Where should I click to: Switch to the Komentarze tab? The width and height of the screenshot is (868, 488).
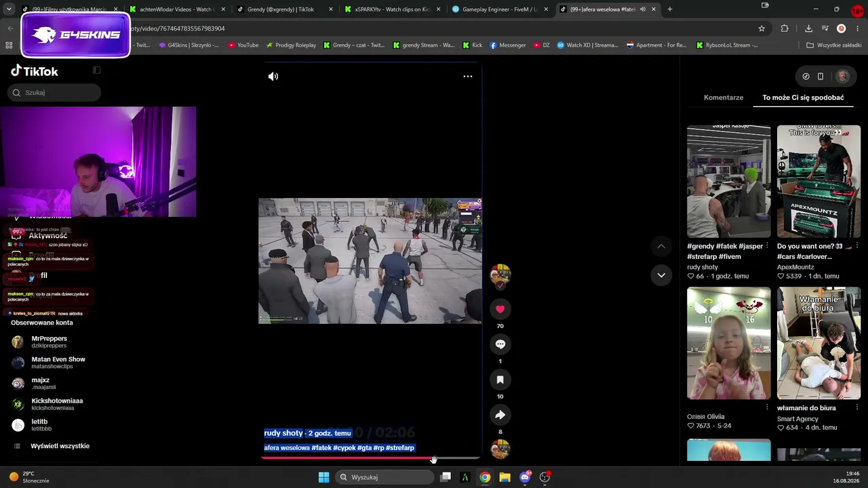(724, 98)
